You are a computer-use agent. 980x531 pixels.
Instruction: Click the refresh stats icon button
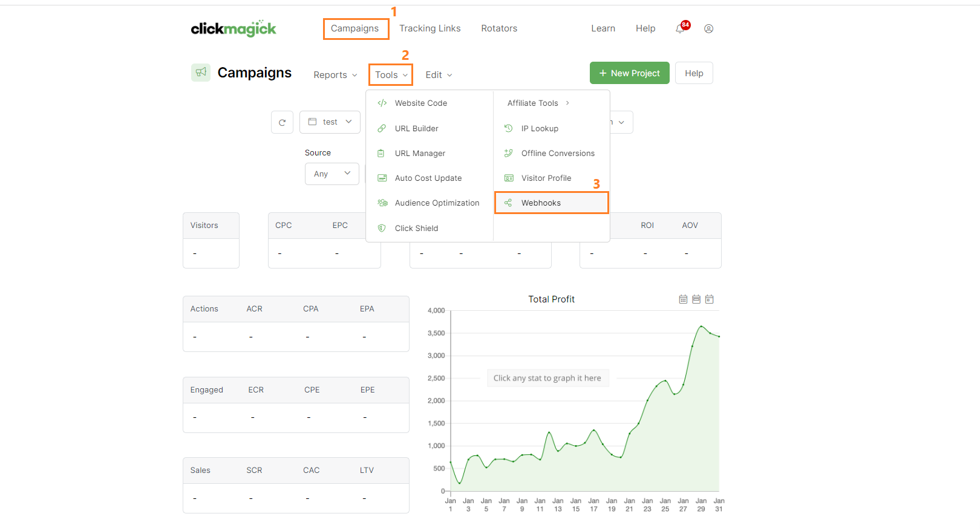tap(282, 122)
